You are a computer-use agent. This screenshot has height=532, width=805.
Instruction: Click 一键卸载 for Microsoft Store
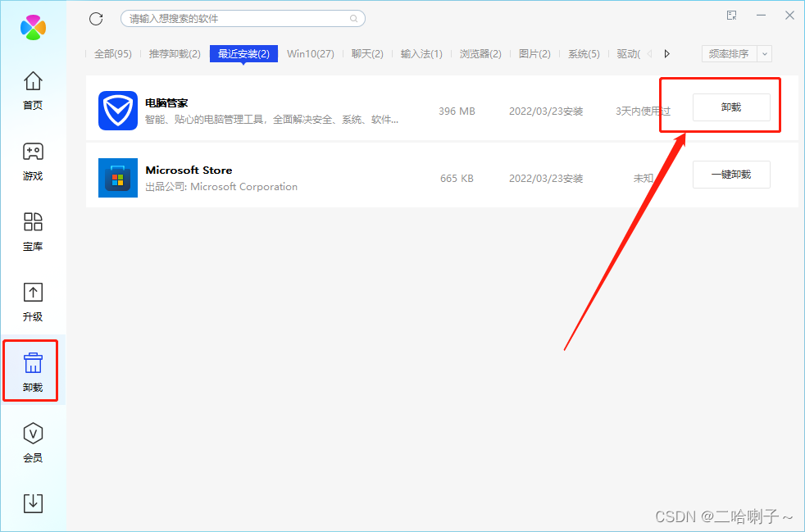pos(731,175)
